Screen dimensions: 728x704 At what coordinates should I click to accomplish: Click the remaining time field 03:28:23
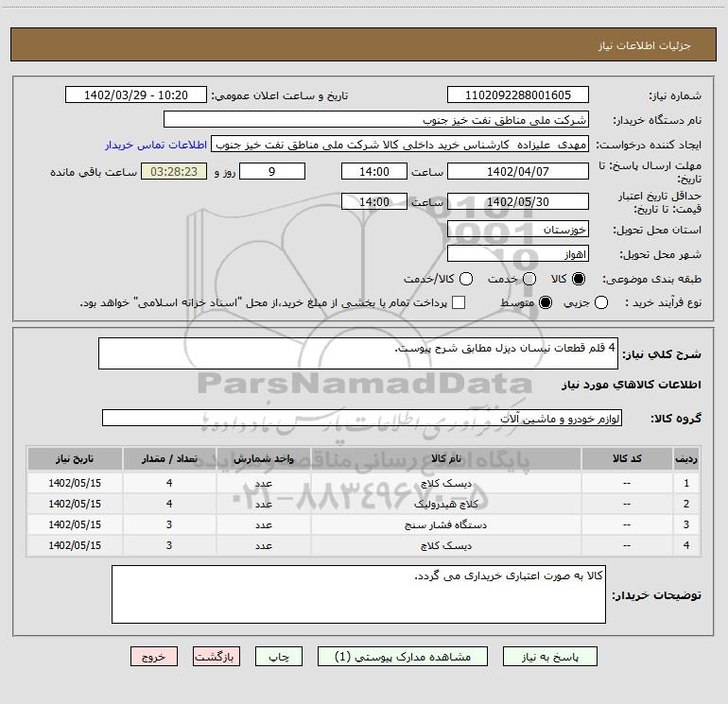click(174, 171)
